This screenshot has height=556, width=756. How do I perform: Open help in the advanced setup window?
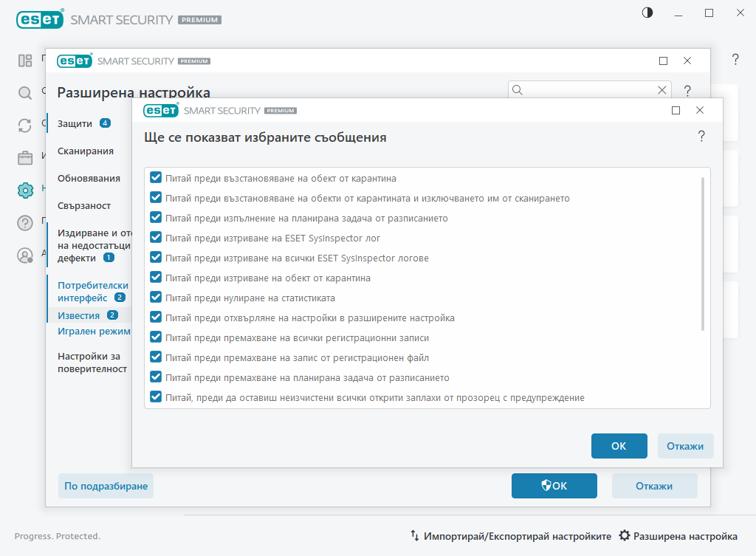pos(687,91)
